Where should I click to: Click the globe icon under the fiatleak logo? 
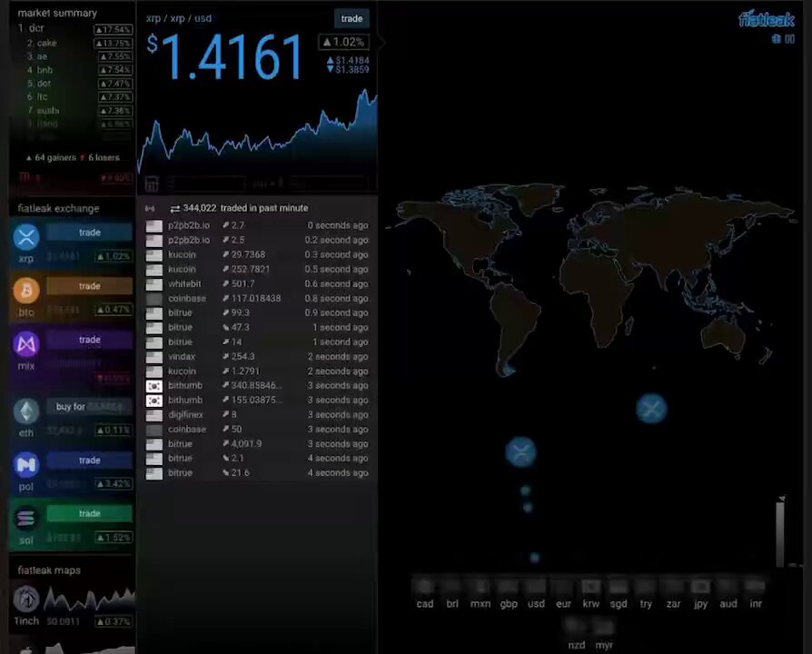776,39
